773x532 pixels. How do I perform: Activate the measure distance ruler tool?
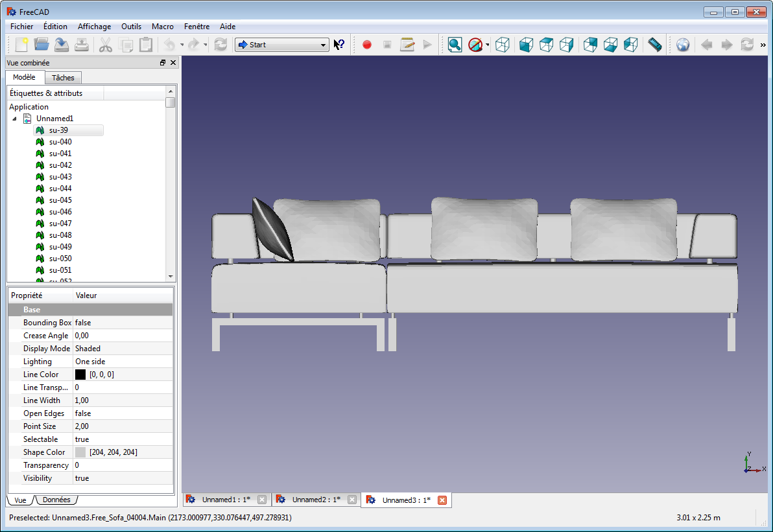654,45
